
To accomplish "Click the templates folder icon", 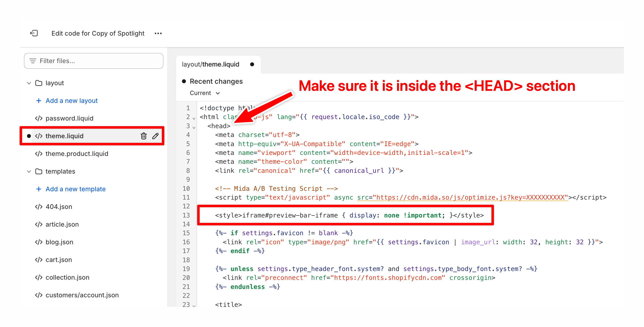I will click(x=39, y=171).
